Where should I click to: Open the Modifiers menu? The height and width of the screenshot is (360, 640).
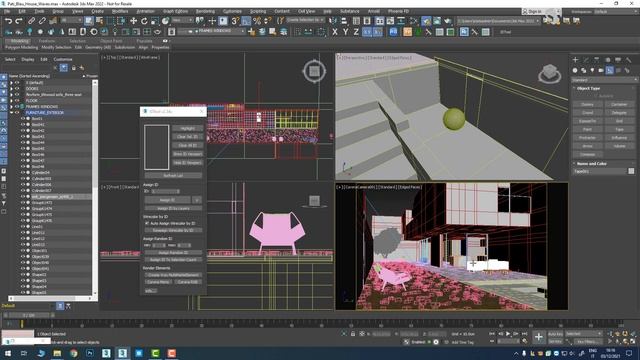coord(120,11)
